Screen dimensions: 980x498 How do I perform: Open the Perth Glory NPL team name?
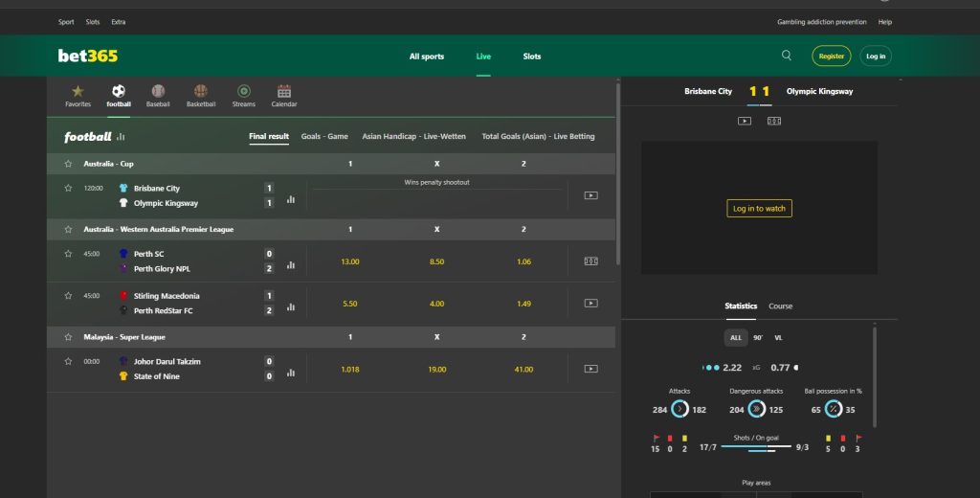tap(162, 268)
